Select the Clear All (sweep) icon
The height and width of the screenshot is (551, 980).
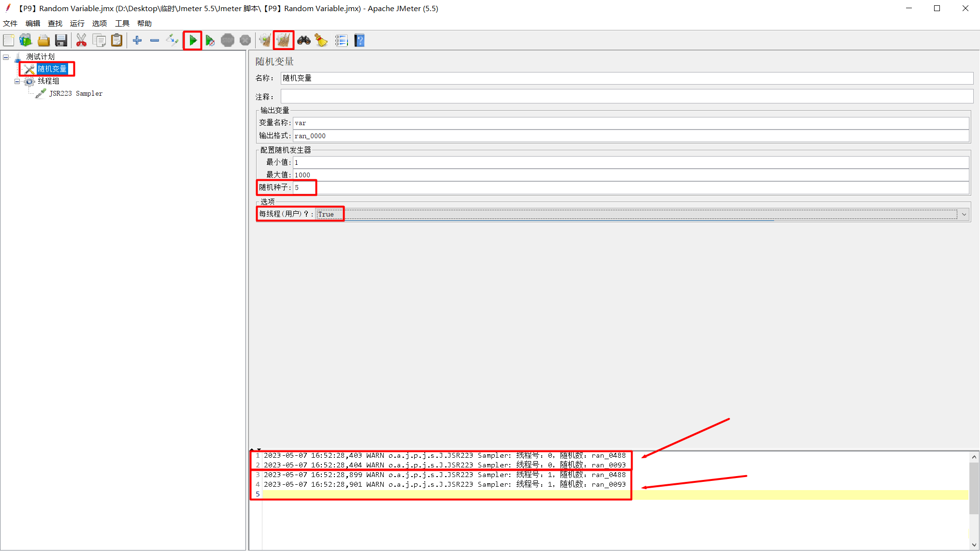pyautogui.click(x=284, y=40)
